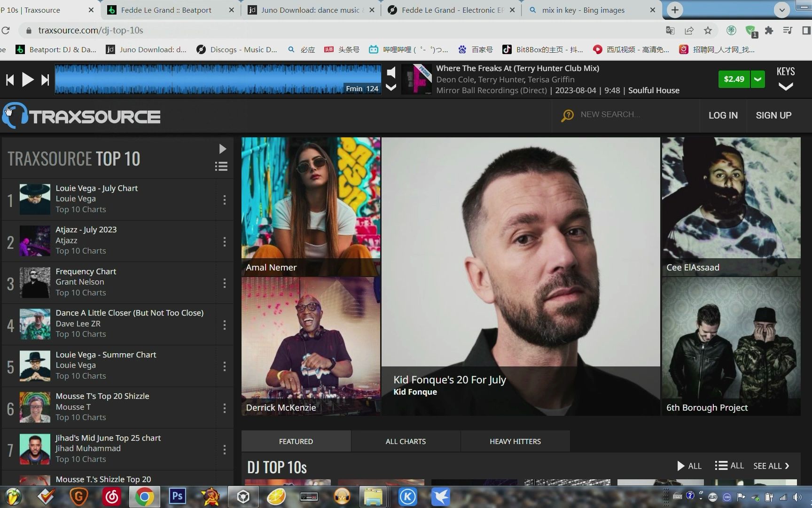Screen dimensions: 812x508
Task: Open the tab search dropdown arrow
Action: coord(782,10)
